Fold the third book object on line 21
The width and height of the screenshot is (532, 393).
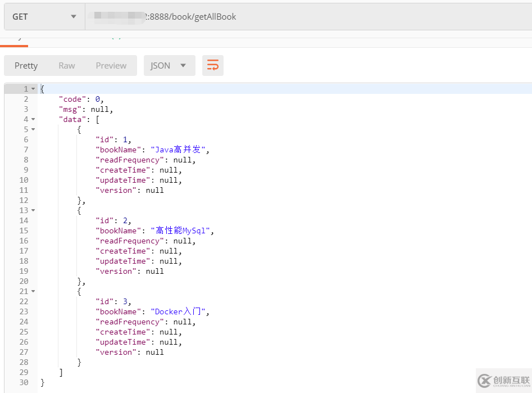33,292
